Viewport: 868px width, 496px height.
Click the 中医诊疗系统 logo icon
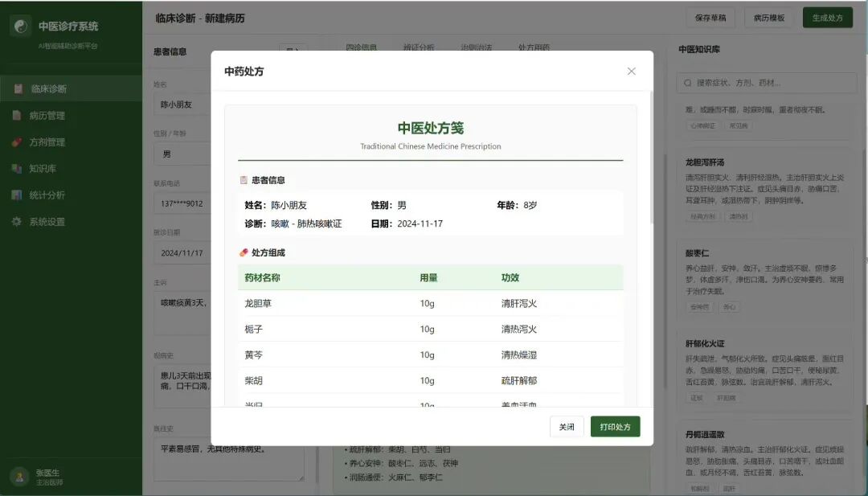point(22,26)
